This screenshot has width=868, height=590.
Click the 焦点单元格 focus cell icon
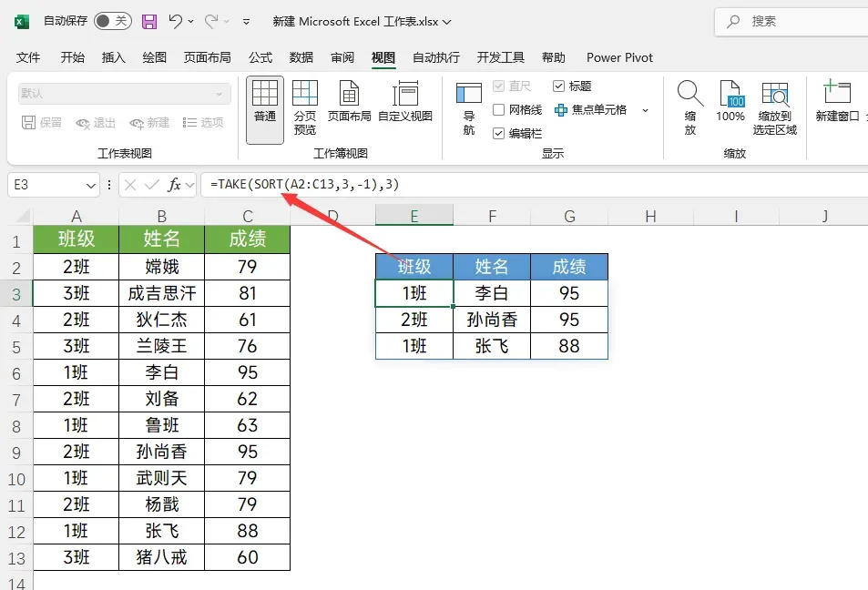[561, 110]
